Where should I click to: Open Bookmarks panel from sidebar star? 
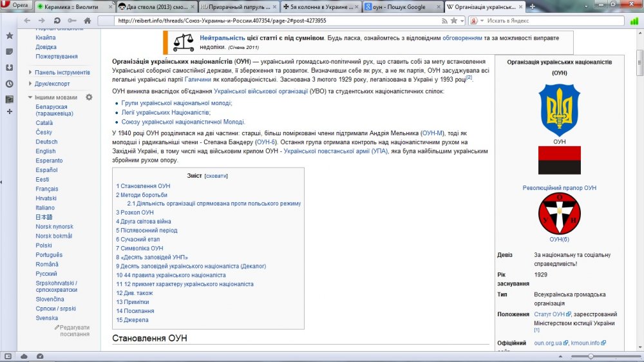coord(10,35)
